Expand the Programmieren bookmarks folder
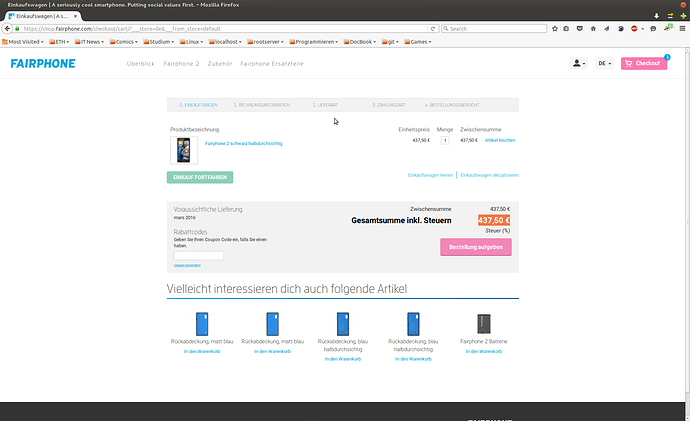This screenshot has width=690, height=421. pos(314,42)
